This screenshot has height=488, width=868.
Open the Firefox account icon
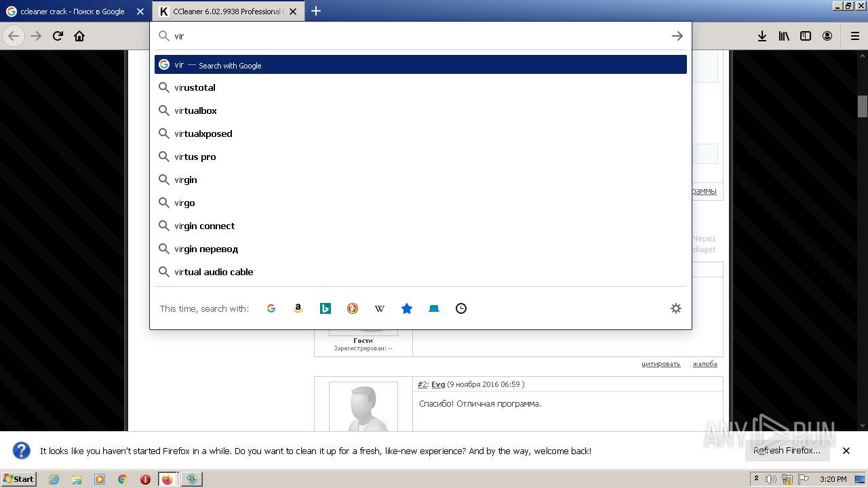[827, 36]
